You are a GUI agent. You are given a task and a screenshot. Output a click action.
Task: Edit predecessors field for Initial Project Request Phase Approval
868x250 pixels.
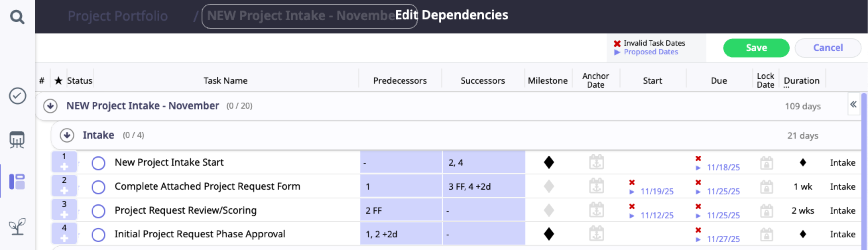click(401, 234)
